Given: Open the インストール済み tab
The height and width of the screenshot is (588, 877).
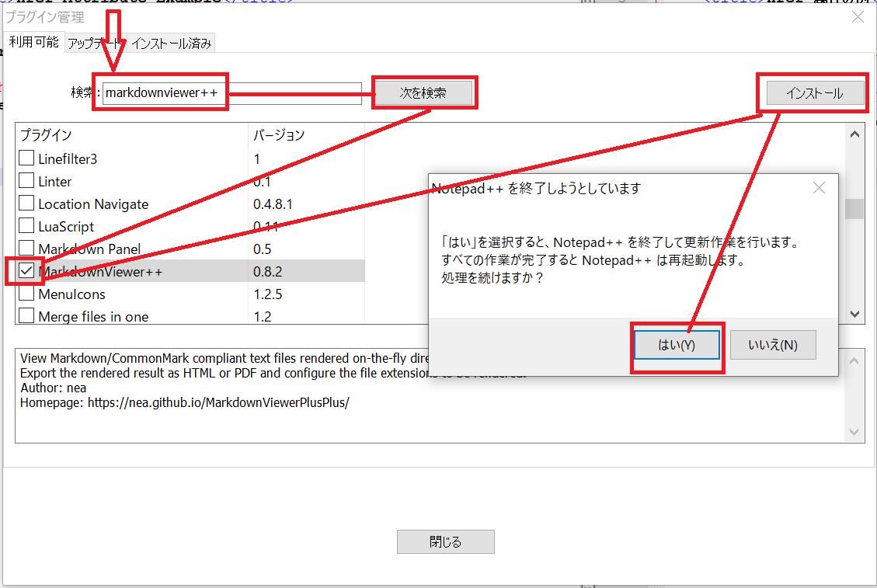Looking at the screenshot, I should click(172, 44).
